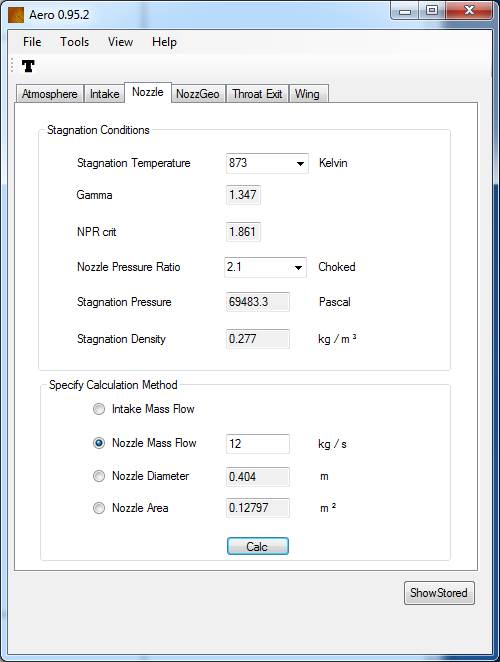500x662 pixels.
Task: Open the File menu
Action: click(x=32, y=42)
